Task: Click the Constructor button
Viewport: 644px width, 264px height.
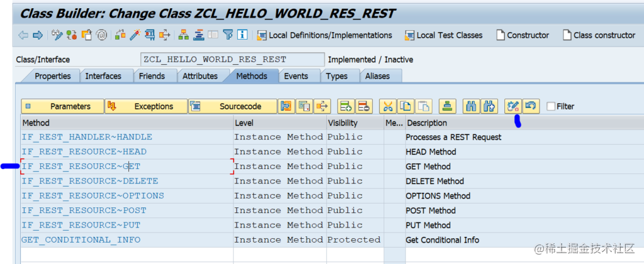Action: (523, 35)
